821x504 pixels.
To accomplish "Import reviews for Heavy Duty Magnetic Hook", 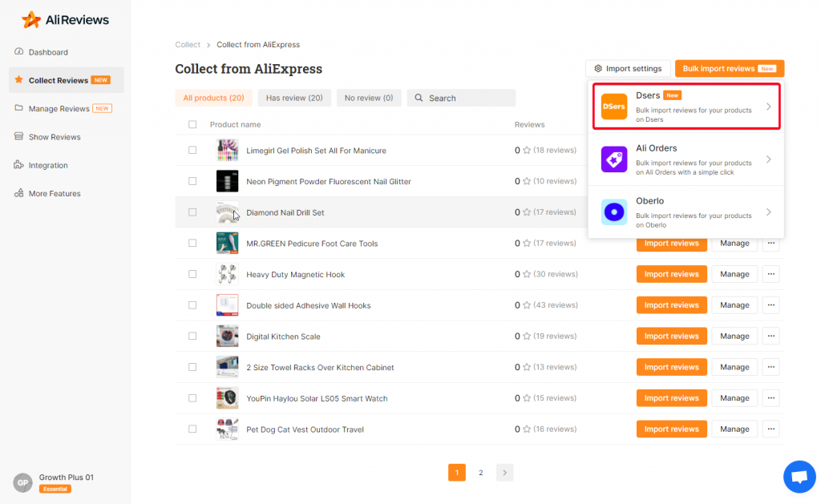I will 672,274.
